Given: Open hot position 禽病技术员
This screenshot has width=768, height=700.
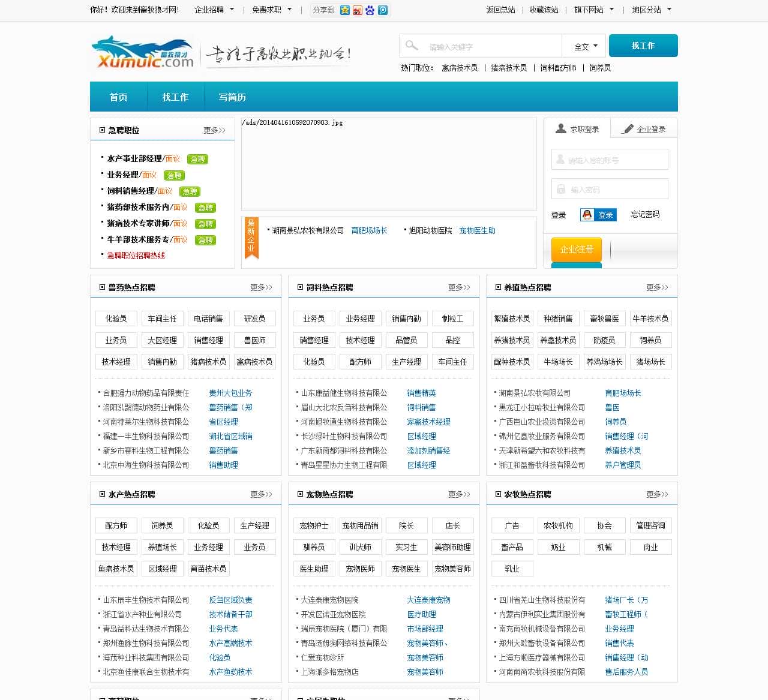Looking at the screenshot, I should tap(460, 68).
